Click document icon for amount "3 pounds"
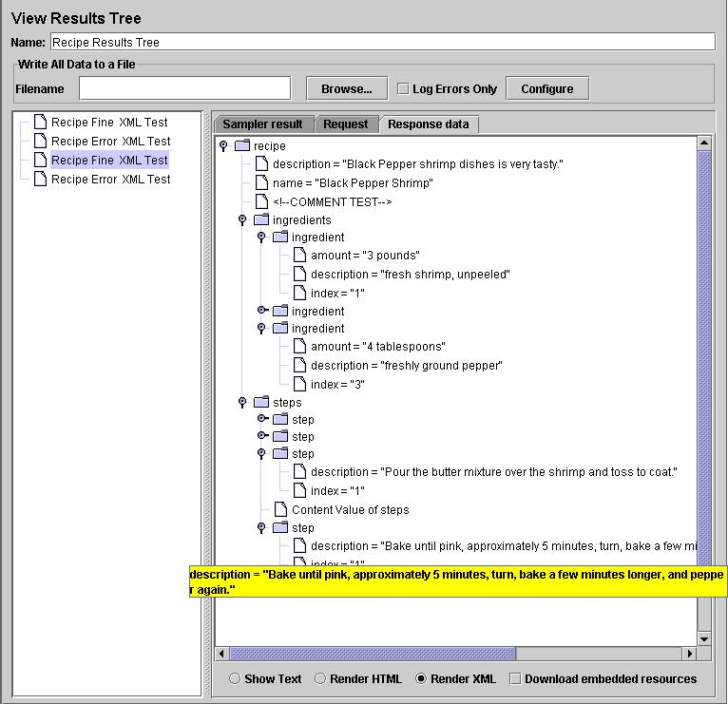728x704 pixels. 299,256
